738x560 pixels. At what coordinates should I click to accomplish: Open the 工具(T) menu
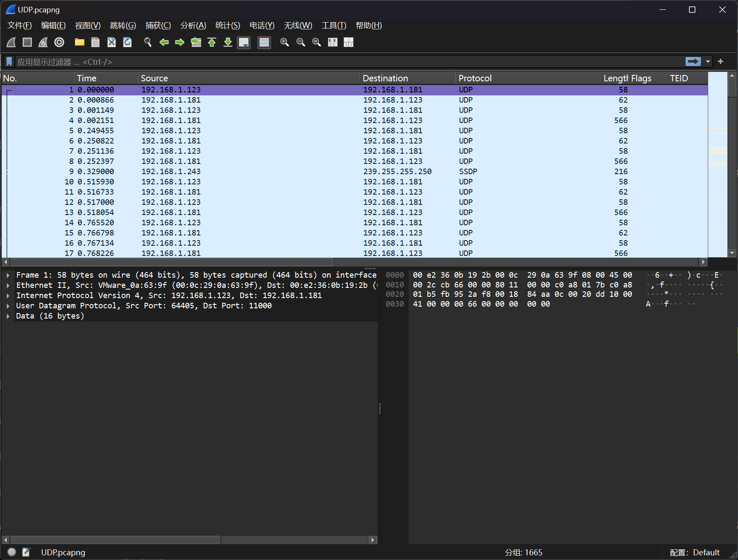(334, 26)
